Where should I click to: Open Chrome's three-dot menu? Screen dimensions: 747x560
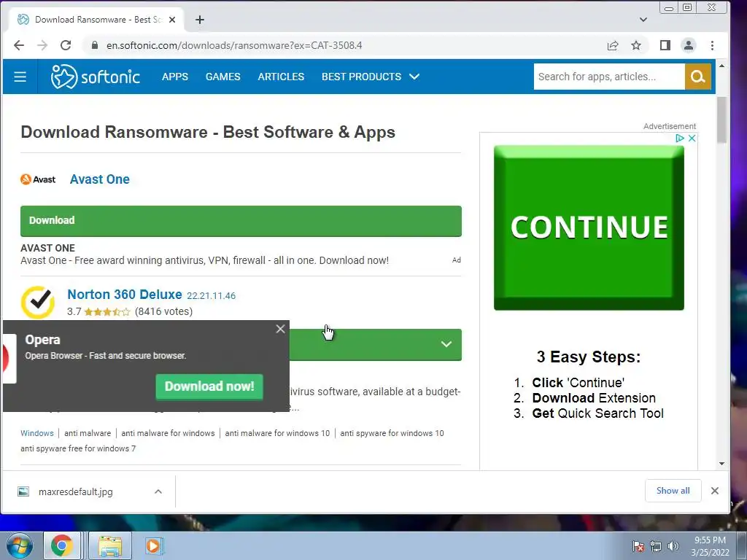tap(712, 45)
